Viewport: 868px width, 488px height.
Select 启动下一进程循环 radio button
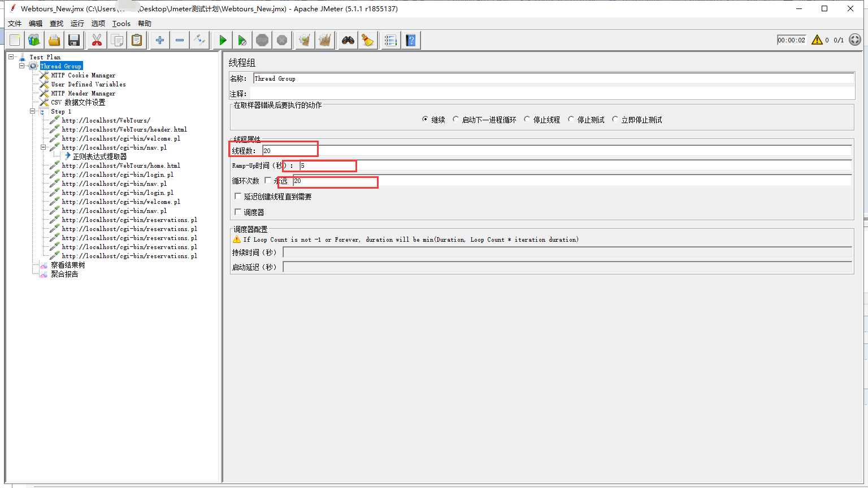pyautogui.click(x=455, y=120)
